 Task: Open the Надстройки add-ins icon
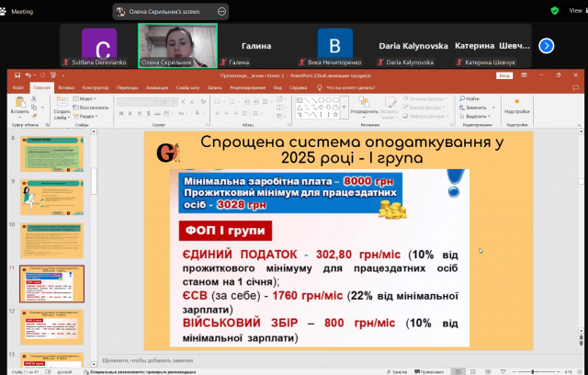click(x=517, y=108)
